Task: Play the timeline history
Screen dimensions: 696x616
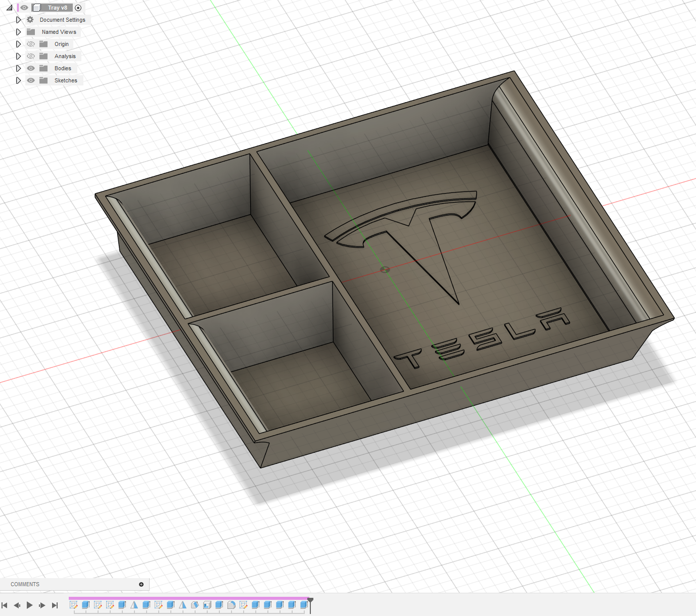Action: 29,605
